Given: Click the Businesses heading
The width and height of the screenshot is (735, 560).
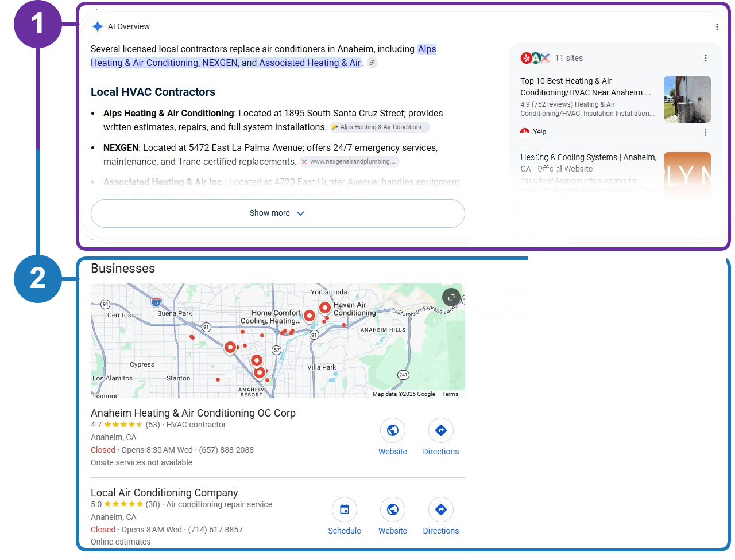Looking at the screenshot, I should (123, 269).
